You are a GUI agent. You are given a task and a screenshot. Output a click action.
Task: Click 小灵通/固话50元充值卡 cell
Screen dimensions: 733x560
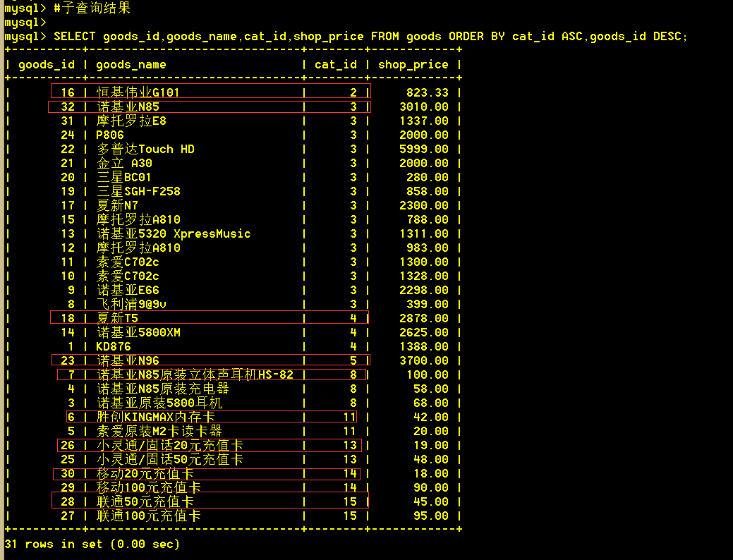[x=170, y=460]
